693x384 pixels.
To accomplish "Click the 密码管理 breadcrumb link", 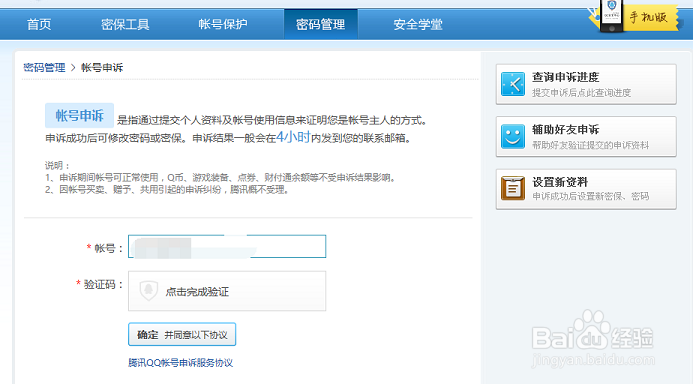I will pyautogui.click(x=44, y=68).
